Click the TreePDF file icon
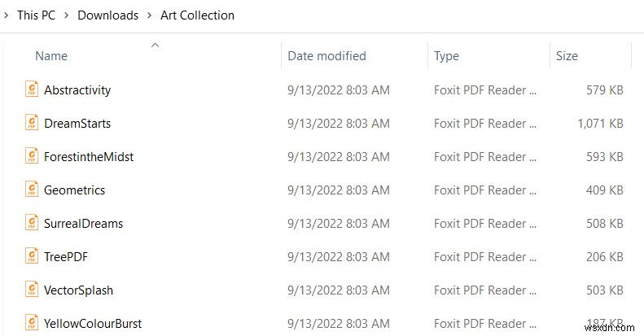This screenshot has width=644, height=336. [x=32, y=256]
